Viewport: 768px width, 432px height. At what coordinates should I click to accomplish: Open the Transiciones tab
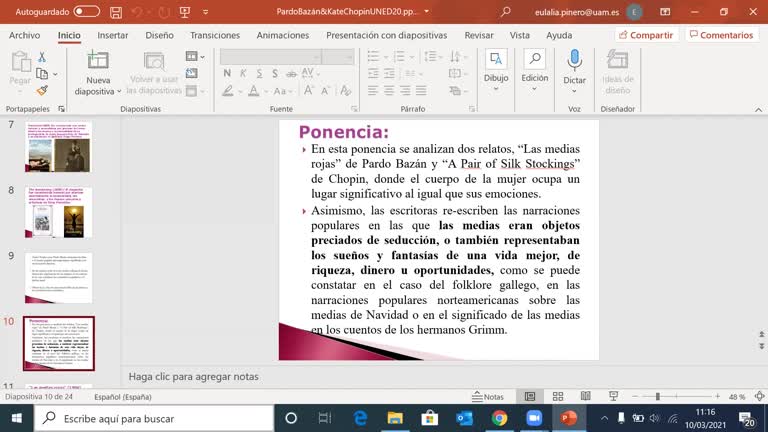pyautogui.click(x=215, y=35)
